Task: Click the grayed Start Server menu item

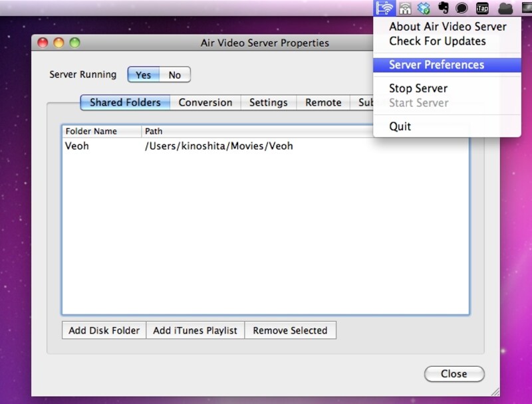Action: pos(447,103)
